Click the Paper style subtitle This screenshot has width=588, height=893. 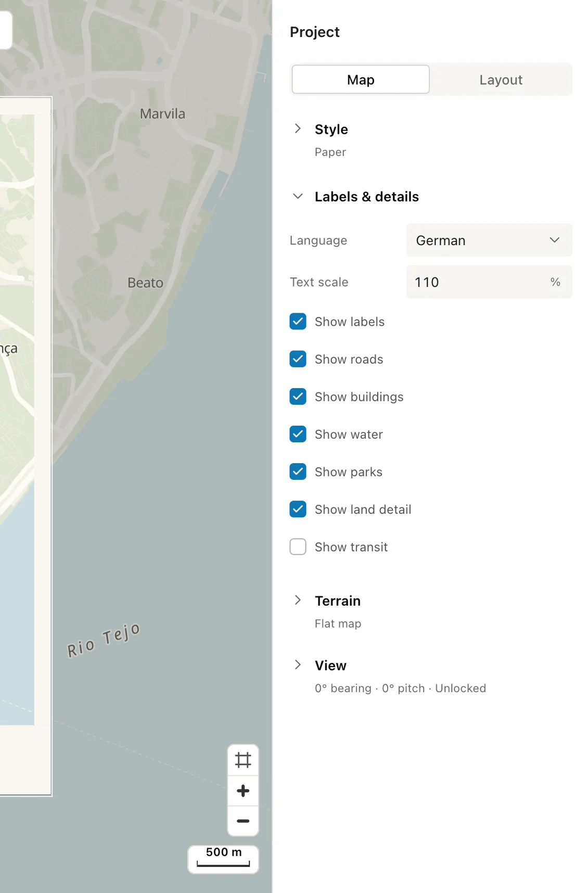330,152
